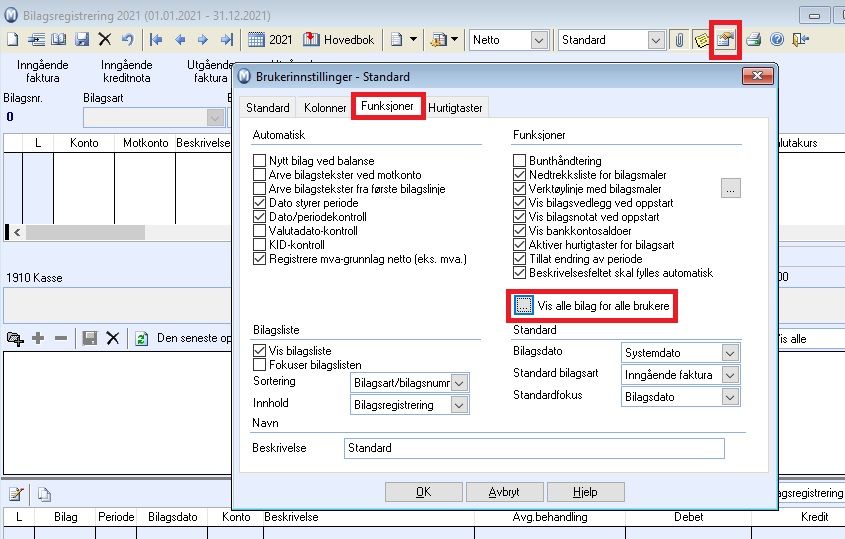The width and height of the screenshot is (845, 539).
Task: Select Inngående kreditnota template in main window
Action: pos(127,71)
